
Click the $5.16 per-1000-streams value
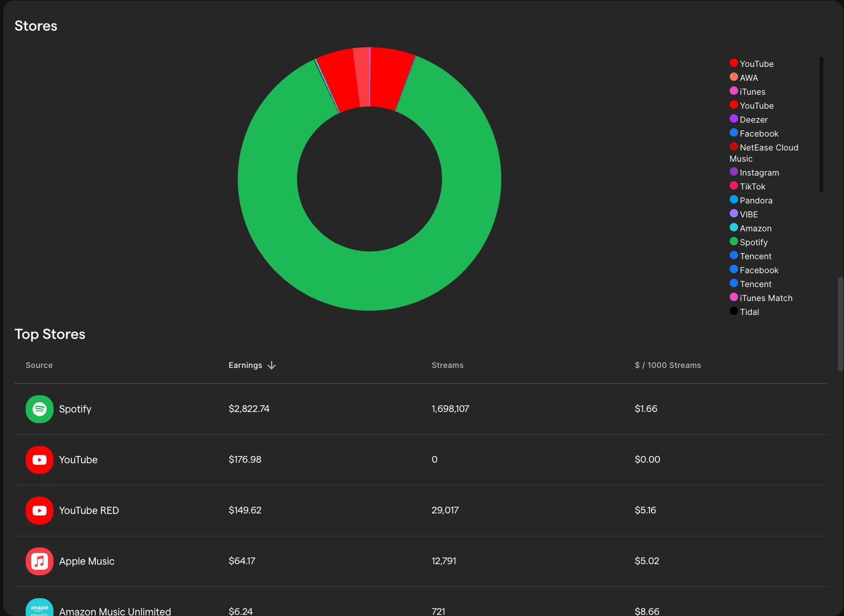pyautogui.click(x=646, y=510)
